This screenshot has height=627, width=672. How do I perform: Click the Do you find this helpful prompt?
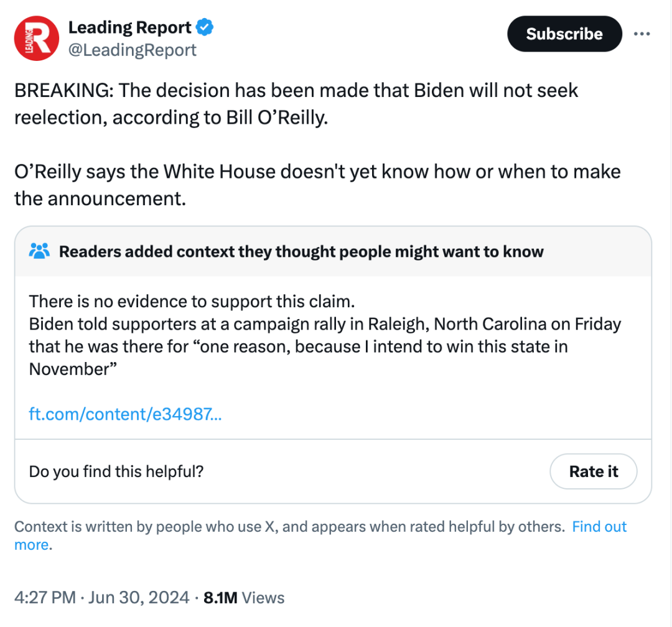(116, 471)
